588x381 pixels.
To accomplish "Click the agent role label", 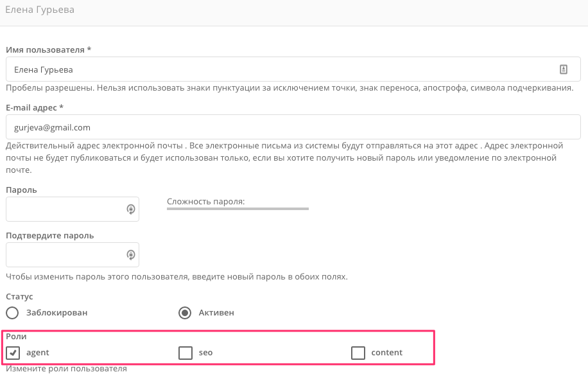I will pos(37,353).
